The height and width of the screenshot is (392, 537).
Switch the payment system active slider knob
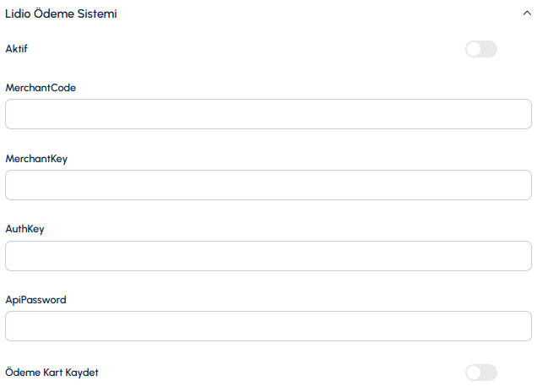pyautogui.click(x=474, y=49)
